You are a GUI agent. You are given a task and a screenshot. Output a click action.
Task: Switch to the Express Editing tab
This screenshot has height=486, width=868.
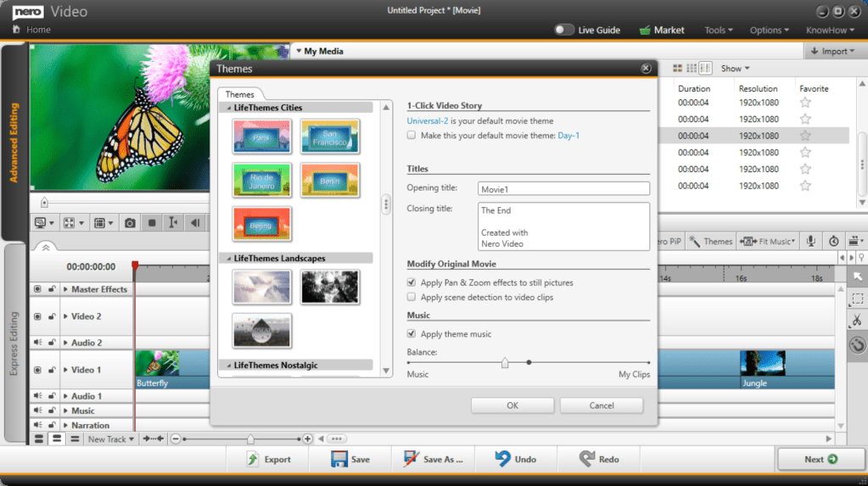tap(14, 344)
